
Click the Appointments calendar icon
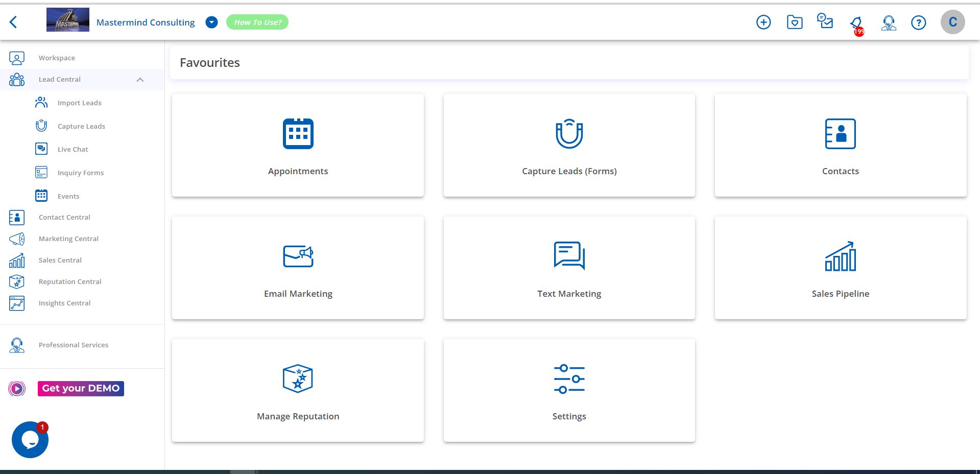[298, 134]
